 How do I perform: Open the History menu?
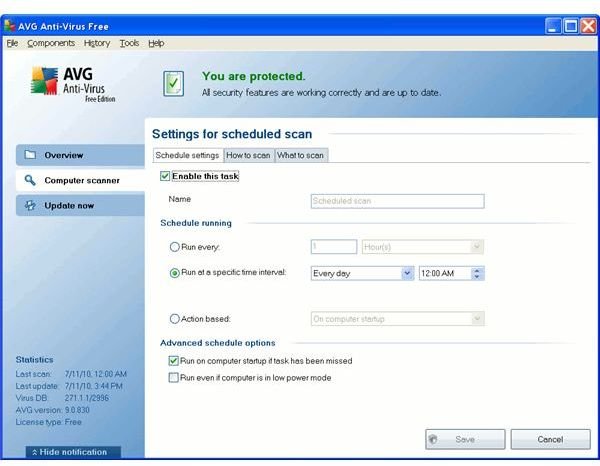(97, 43)
